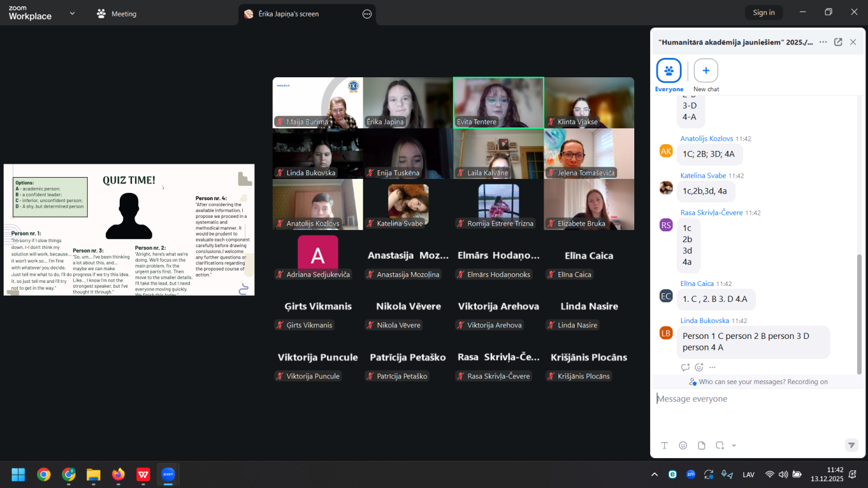Open 'Who can see your messages?' notice
The width and height of the screenshot is (868, 488).
tap(758, 382)
